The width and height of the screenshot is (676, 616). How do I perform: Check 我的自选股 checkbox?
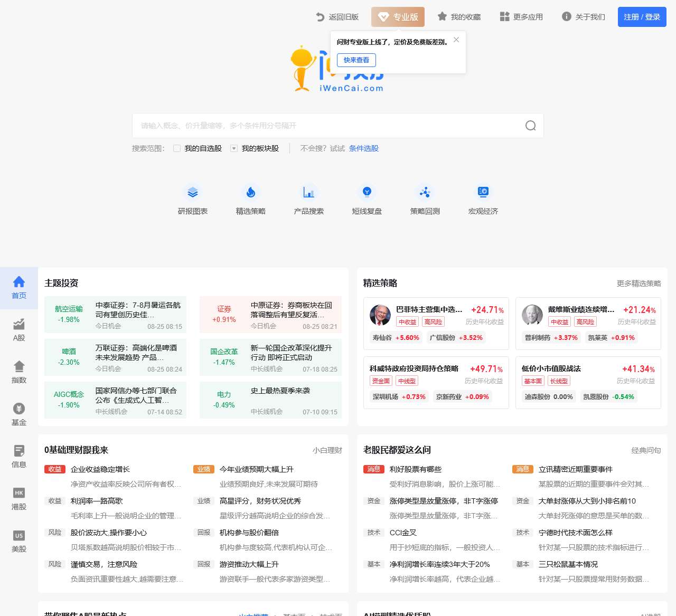coord(177,148)
